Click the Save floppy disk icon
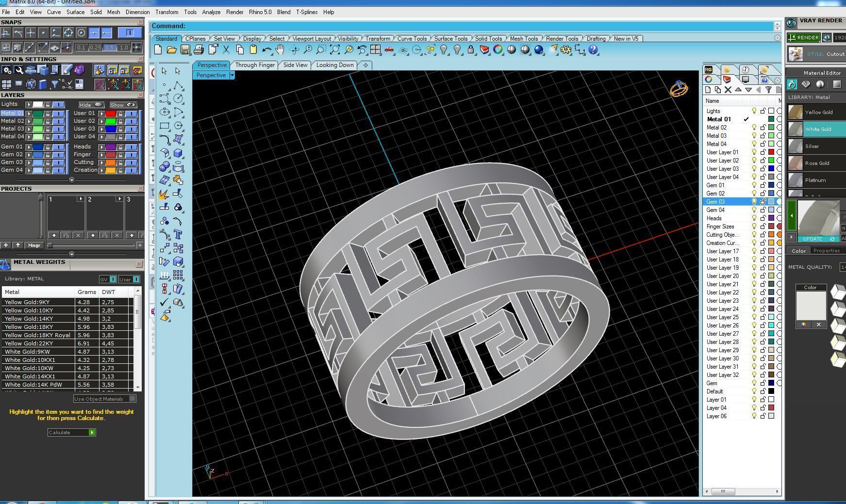The width and height of the screenshot is (846, 504). tap(185, 49)
